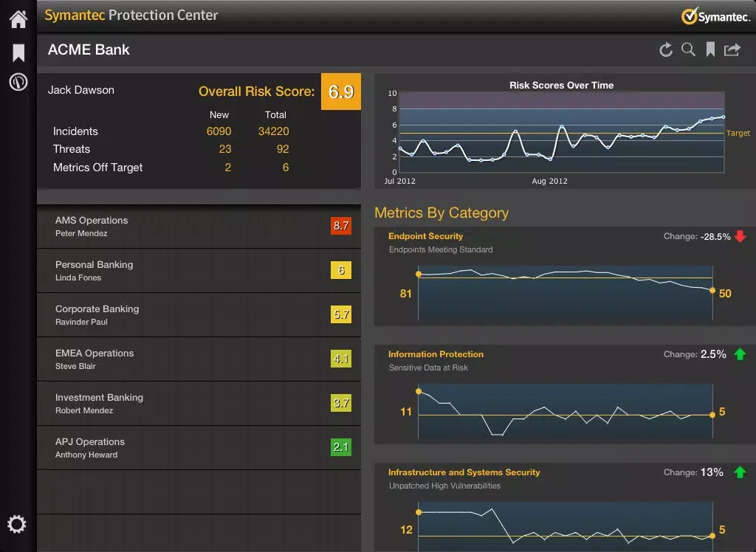This screenshot has width=756, height=552.
Task: Click the Jul 2012 axis label
Action: click(399, 182)
